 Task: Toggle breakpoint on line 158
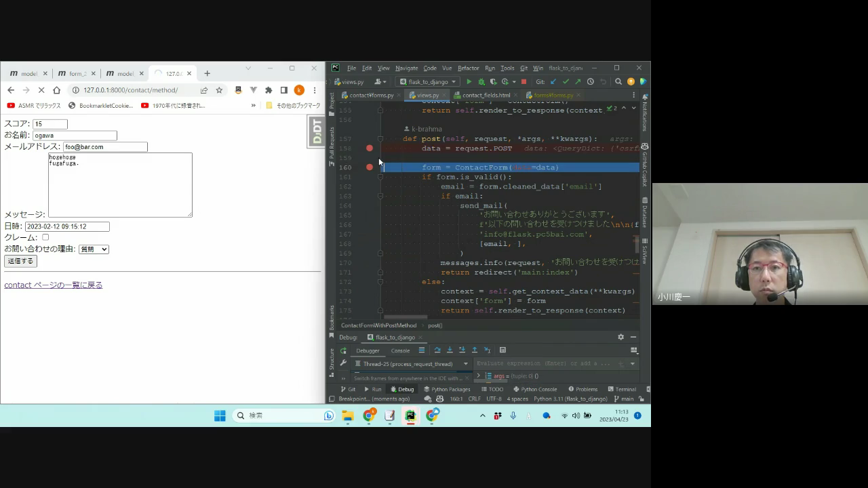370,148
